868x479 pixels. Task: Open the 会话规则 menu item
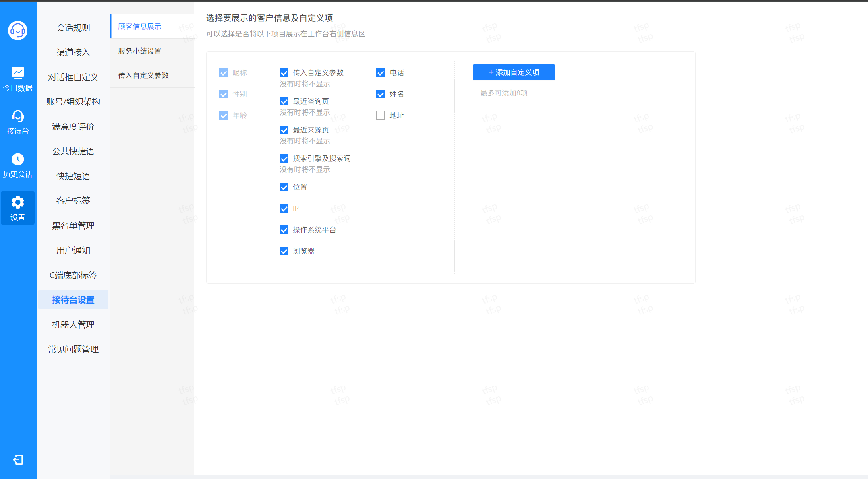coord(73,28)
